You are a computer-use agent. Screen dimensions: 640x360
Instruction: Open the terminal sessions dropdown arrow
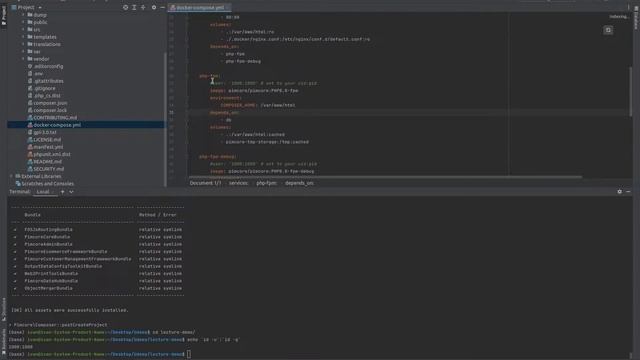click(x=71, y=192)
